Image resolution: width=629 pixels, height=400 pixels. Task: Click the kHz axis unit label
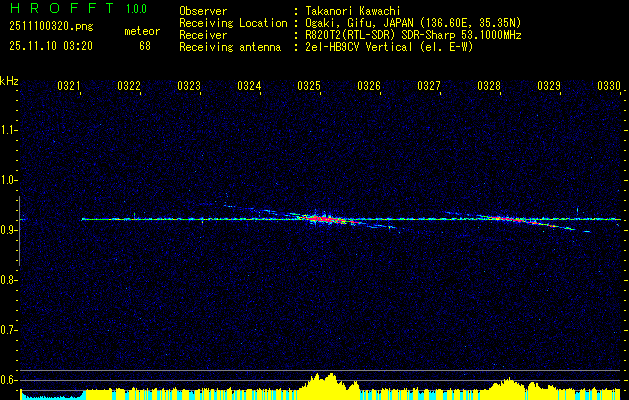(x=9, y=81)
